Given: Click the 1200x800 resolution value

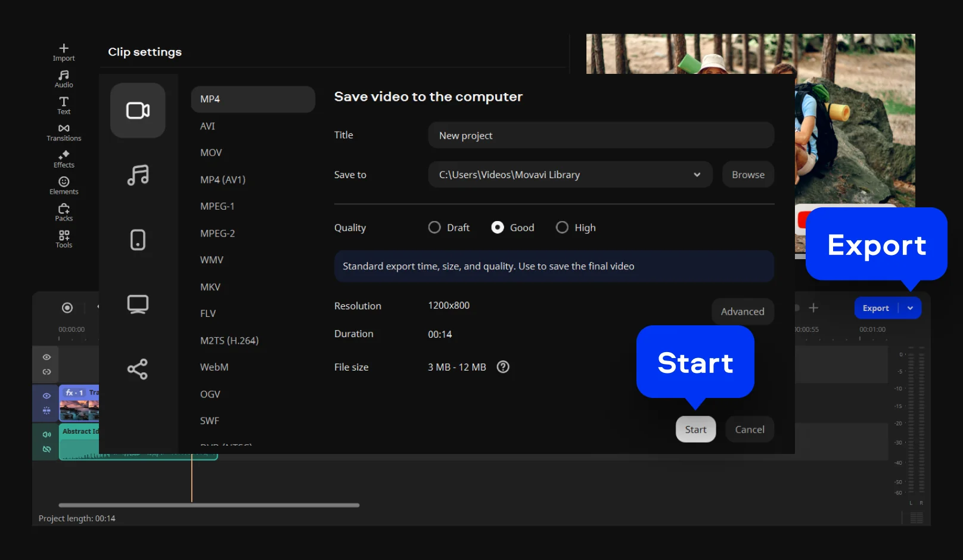Looking at the screenshot, I should tap(449, 305).
